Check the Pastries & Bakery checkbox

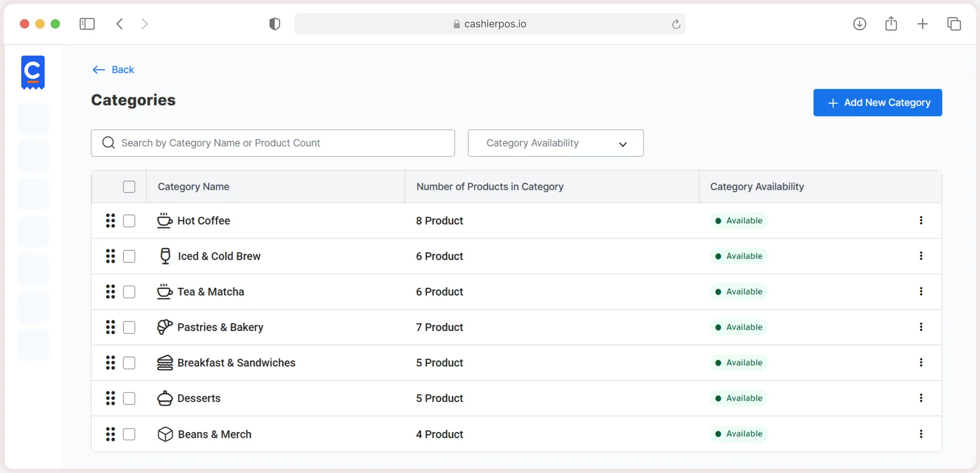(129, 327)
